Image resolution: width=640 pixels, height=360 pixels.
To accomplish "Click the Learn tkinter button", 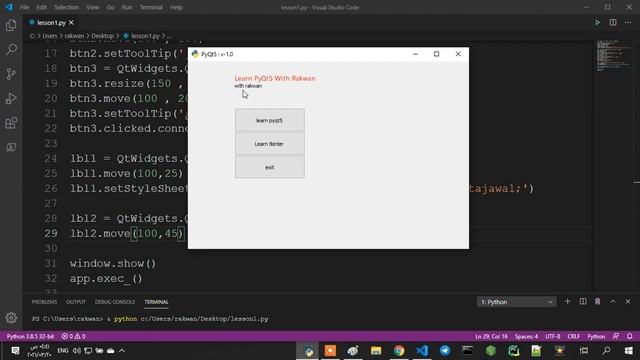I will coord(269,144).
